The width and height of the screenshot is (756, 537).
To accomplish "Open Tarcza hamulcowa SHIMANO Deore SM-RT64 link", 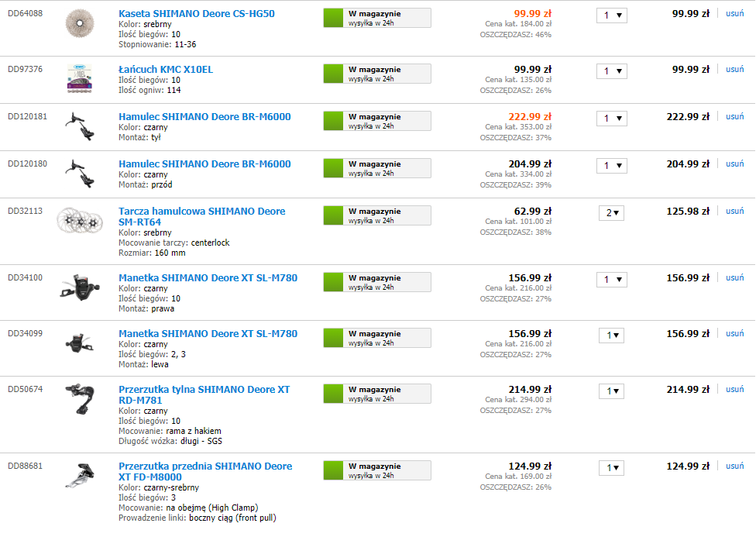I will pos(202,217).
